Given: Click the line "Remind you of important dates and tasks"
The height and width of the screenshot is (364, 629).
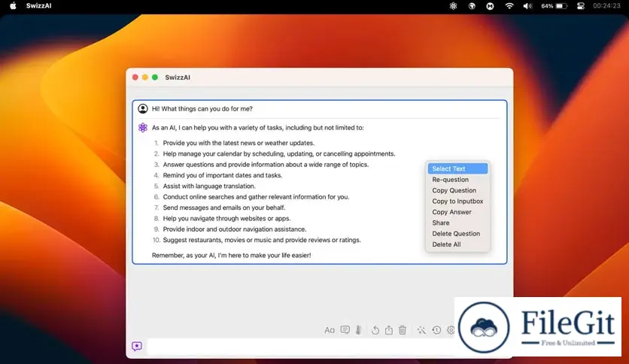Looking at the screenshot, I should click(x=223, y=175).
